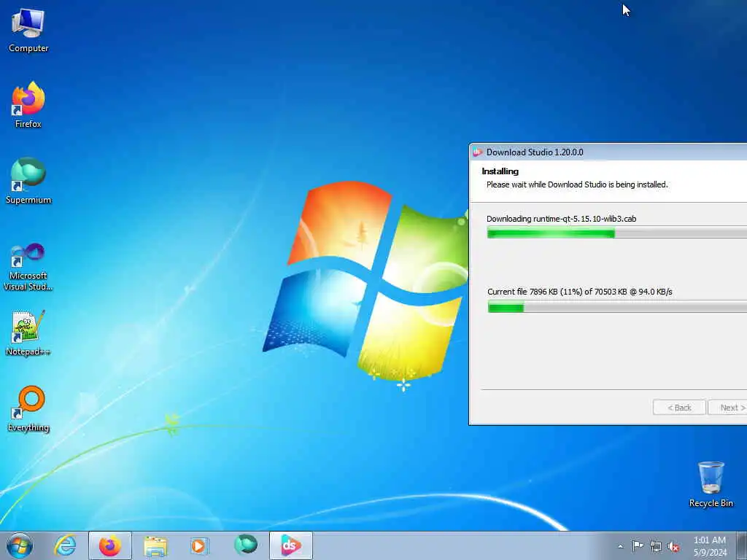Open Windows Media Player from taskbar
Screen dimensions: 747x560
coord(199,545)
